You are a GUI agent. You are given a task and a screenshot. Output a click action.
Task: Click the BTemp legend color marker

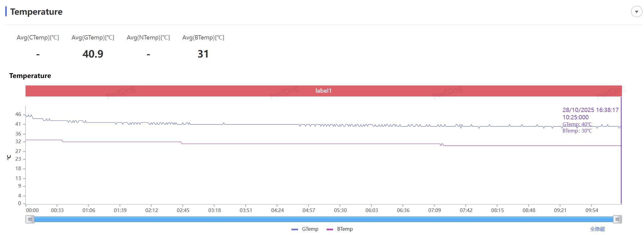330,229
